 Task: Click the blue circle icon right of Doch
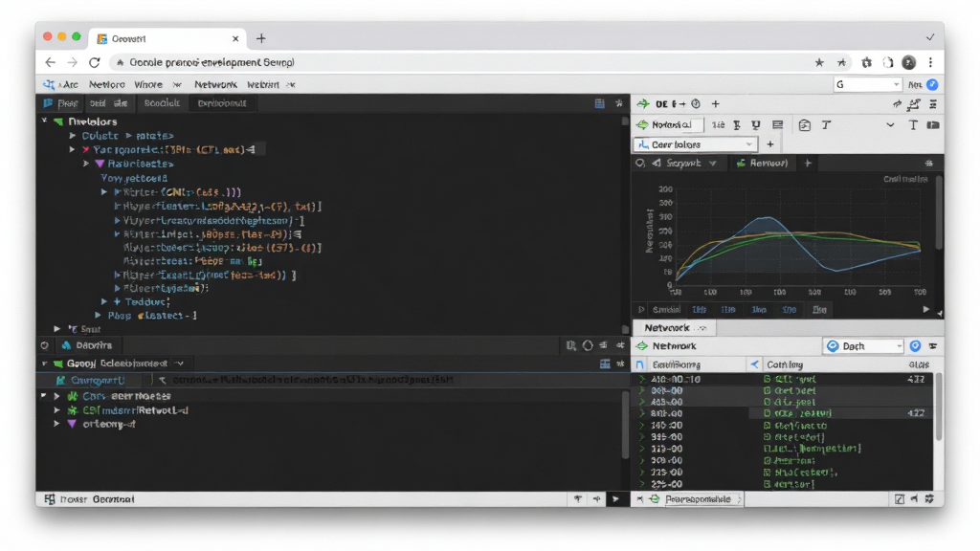(915, 346)
